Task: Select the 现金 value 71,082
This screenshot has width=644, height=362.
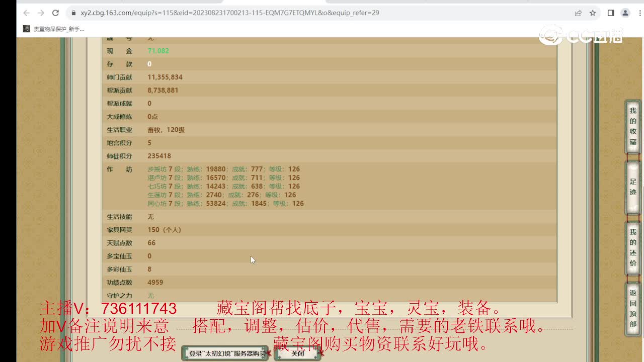Action: coord(158,51)
